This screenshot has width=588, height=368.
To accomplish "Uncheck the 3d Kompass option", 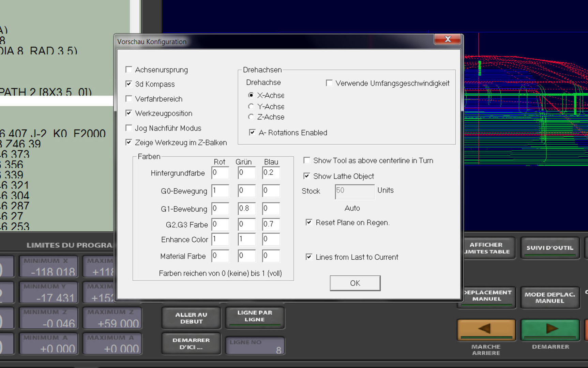I will tap(129, 84).
